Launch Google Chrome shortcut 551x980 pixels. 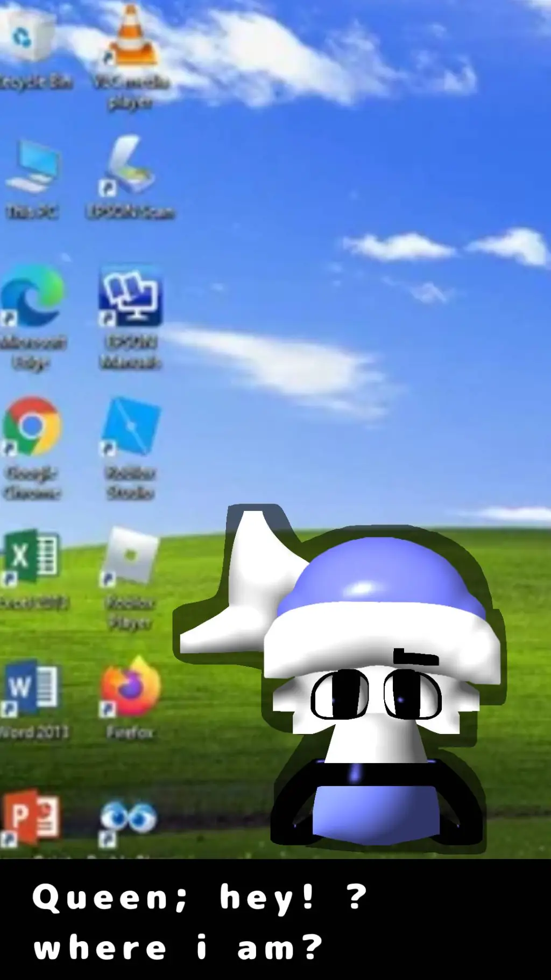32,426
